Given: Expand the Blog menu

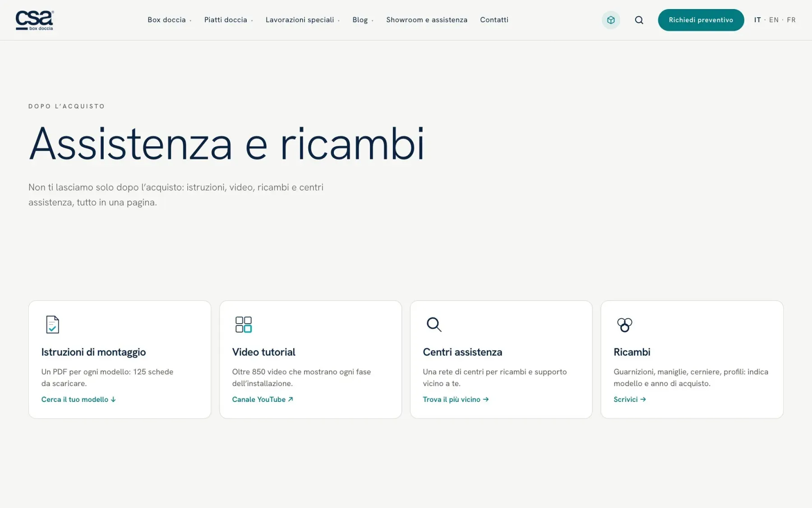Looking at the screenshot, I should click(x=363, y=20).
